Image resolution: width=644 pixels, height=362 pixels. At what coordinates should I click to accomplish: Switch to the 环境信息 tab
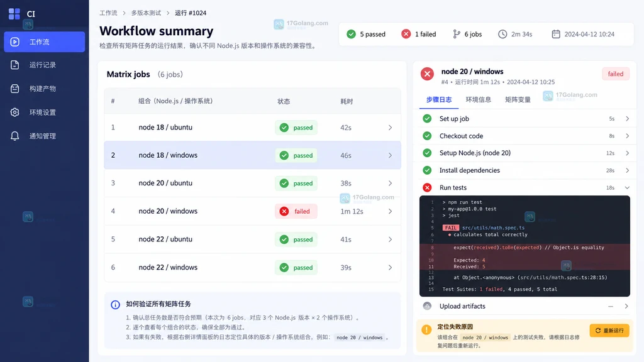click(x=478, y=100)
